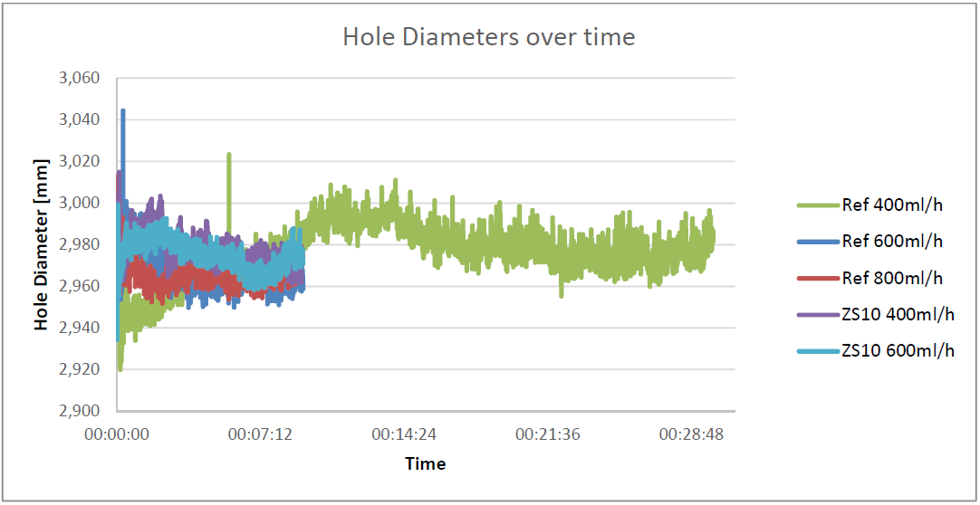Select the purple ZS10 400ml/h legend marker

816,314
